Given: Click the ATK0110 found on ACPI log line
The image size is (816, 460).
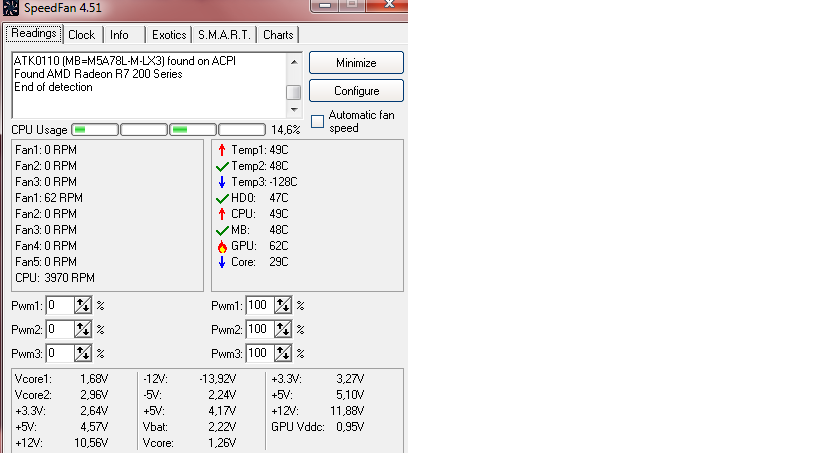Looking at the screenshot, I should pyautogui.click(x=125, y=61).
